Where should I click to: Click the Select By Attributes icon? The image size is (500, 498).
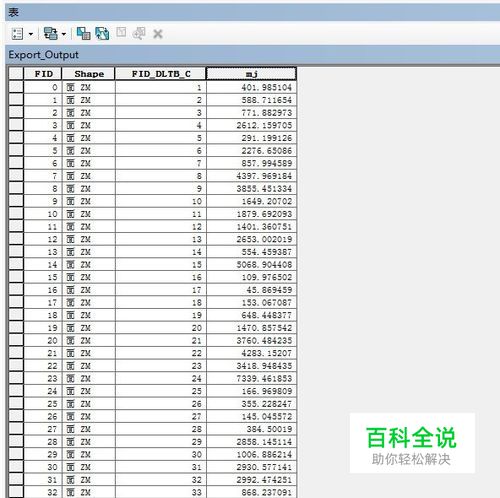[83, 34]
